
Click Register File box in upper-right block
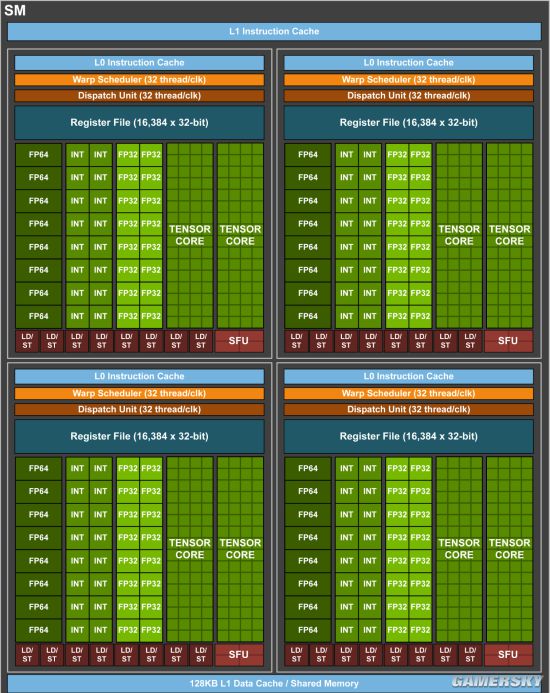click(409, 122)
